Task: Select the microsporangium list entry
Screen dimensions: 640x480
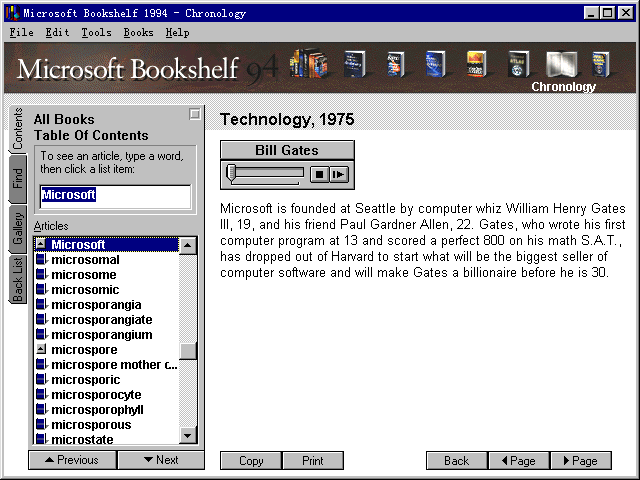Action: (102, 334)
